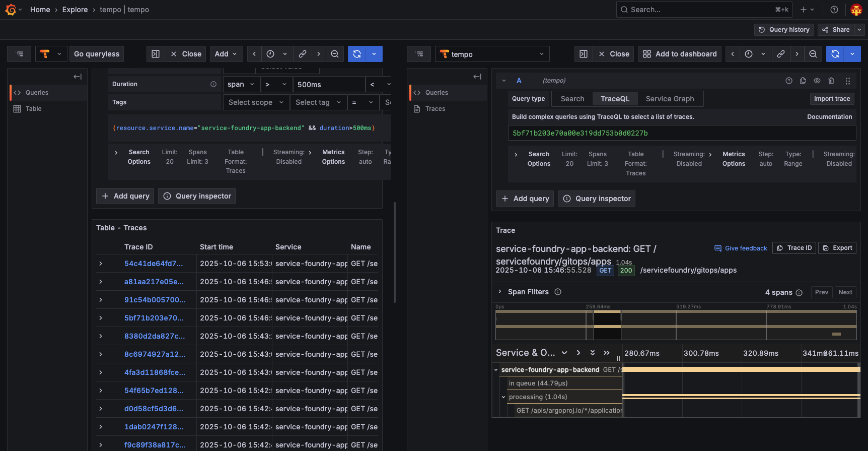Click duration value field 500ms
Screen dimensions: 868x451
point(329,84)
